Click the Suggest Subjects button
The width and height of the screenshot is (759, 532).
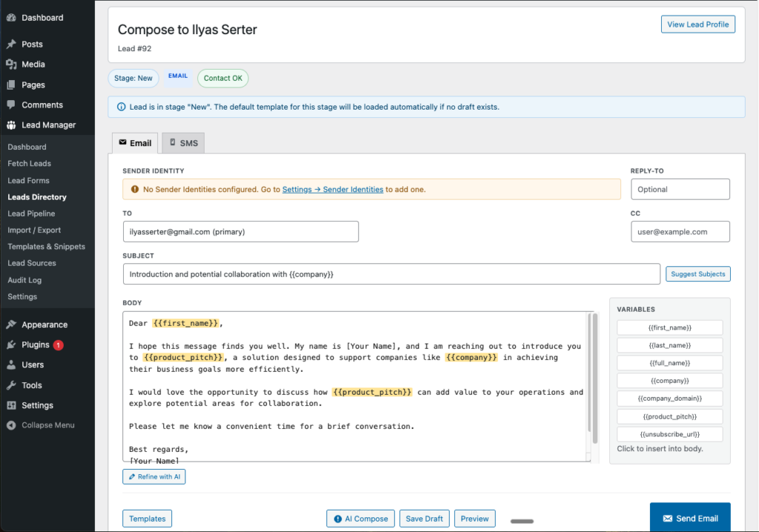click(697, 274)
